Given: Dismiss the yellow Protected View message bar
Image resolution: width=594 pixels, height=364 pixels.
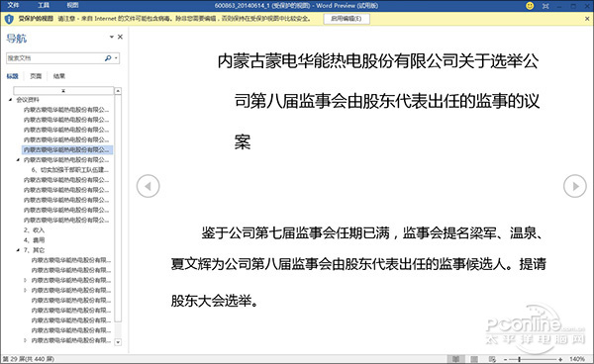Looking at the screenshot, I should [x=587, y=19].
